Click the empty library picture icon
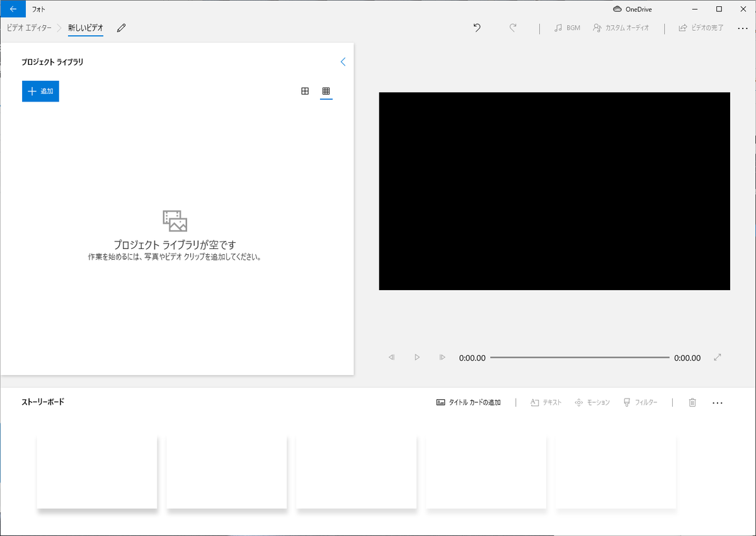The height and width of the screenshot is (536, 756). [x=175, y=221]
